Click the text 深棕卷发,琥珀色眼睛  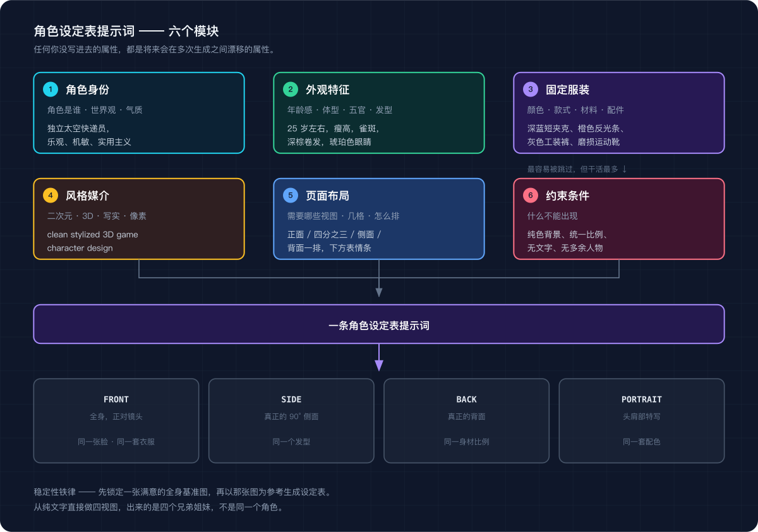tap(329, 142)
